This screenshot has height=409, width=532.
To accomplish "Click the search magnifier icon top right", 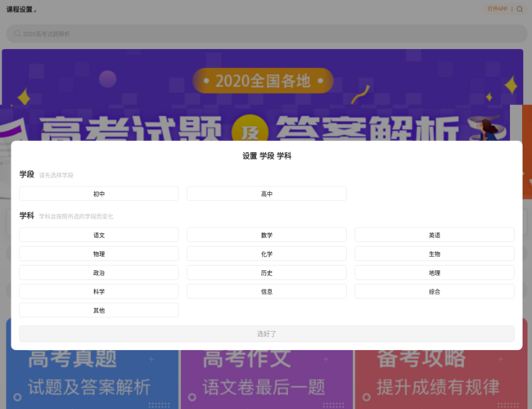I will pyautogui.click(x=520, y=9).
